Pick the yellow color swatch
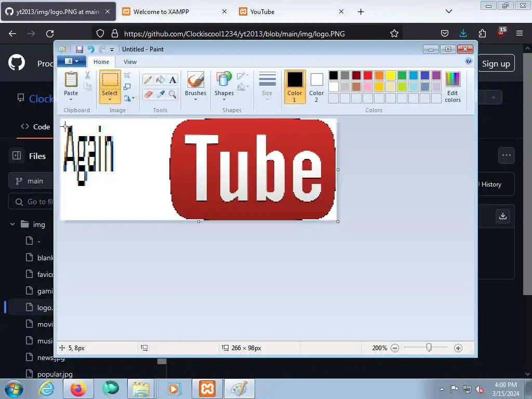 tap(391, 75)
